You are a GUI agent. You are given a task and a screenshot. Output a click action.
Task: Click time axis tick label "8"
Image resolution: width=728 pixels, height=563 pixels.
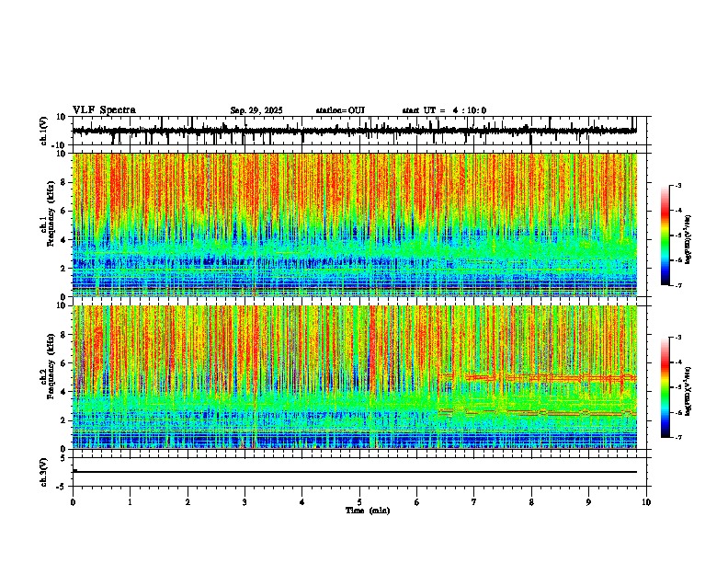coord(531,502)
